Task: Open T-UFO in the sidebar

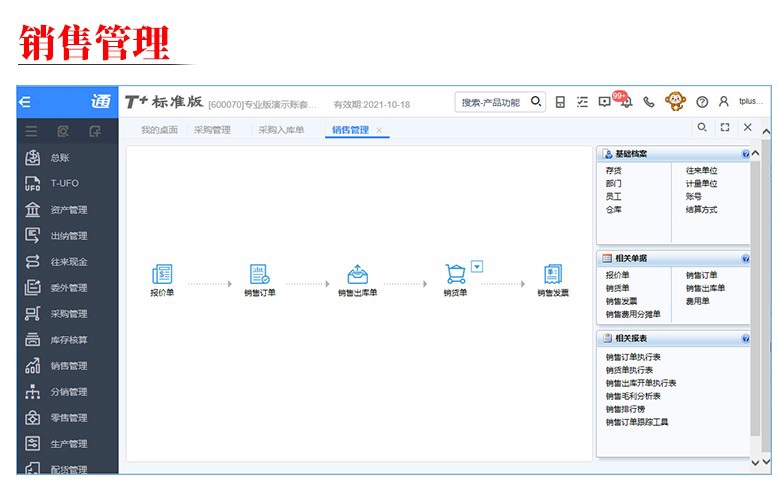Action: pos(67,183)
